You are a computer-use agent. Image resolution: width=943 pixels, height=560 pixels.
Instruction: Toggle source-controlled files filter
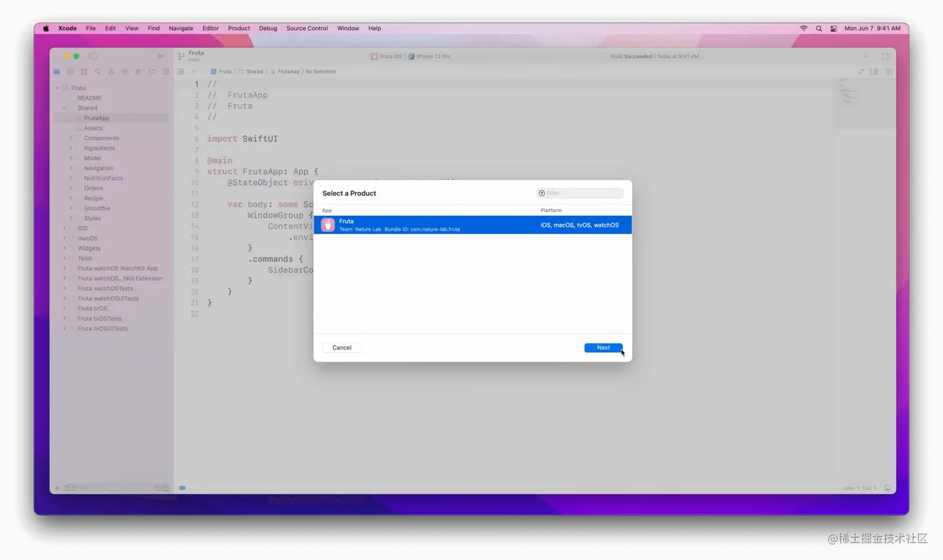165,488
